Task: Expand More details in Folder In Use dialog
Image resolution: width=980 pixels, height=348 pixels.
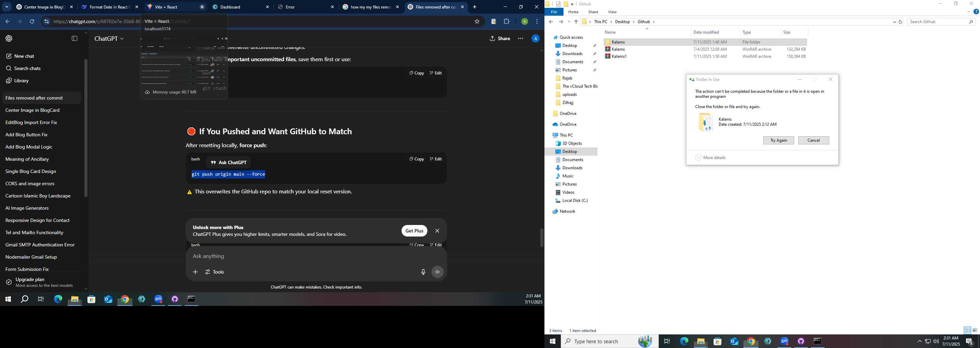Action: pos(710,158)
